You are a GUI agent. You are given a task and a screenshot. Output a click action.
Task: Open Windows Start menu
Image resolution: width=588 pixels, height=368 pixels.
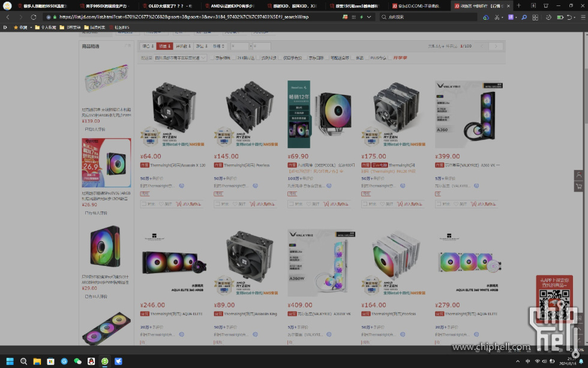(10, 361)
